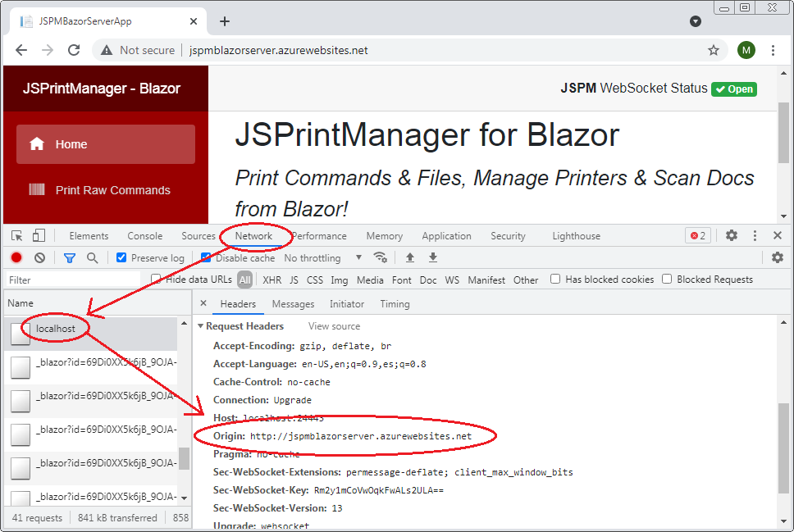Toggle the network filter icon
The image size is (794, 532).
click(x=70, y=257)
